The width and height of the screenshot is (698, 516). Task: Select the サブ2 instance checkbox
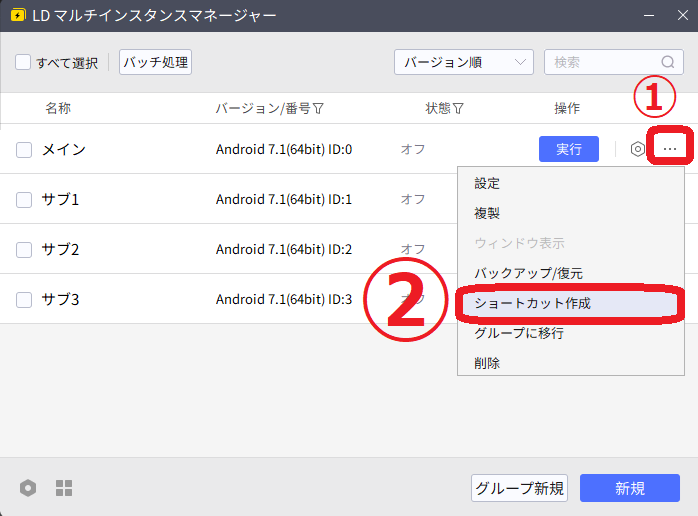pyautogui.click(x=24, y=249)
